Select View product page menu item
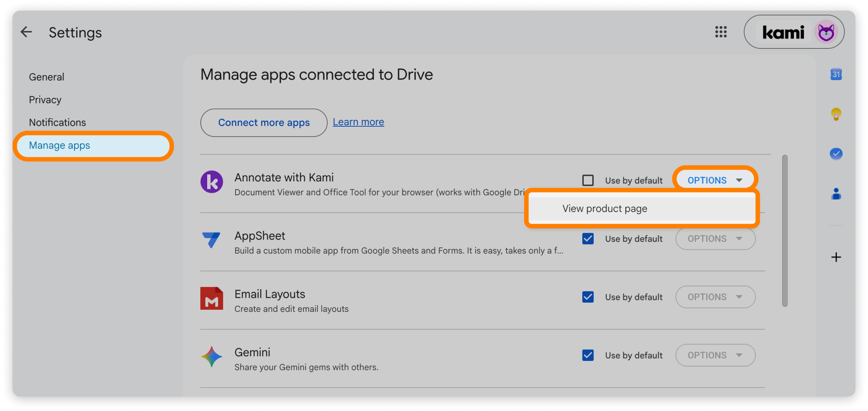This screenshot has width=868, height=411. click(642, 209)
